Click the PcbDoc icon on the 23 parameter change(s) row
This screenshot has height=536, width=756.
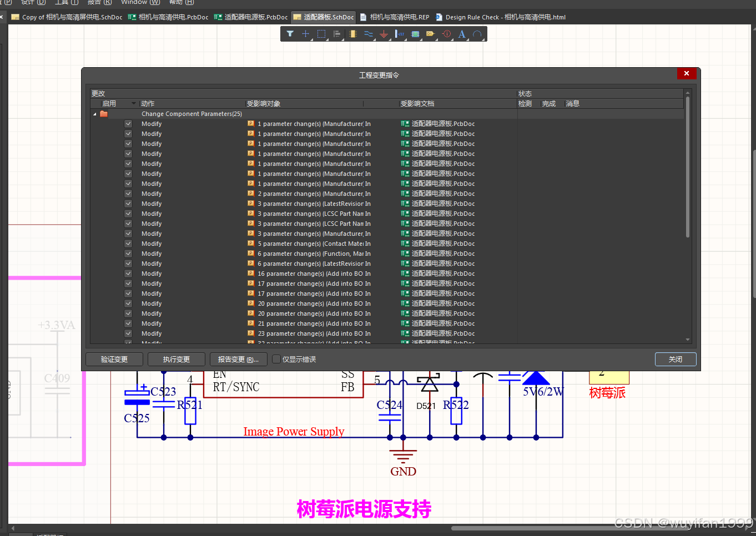(405, 333)
